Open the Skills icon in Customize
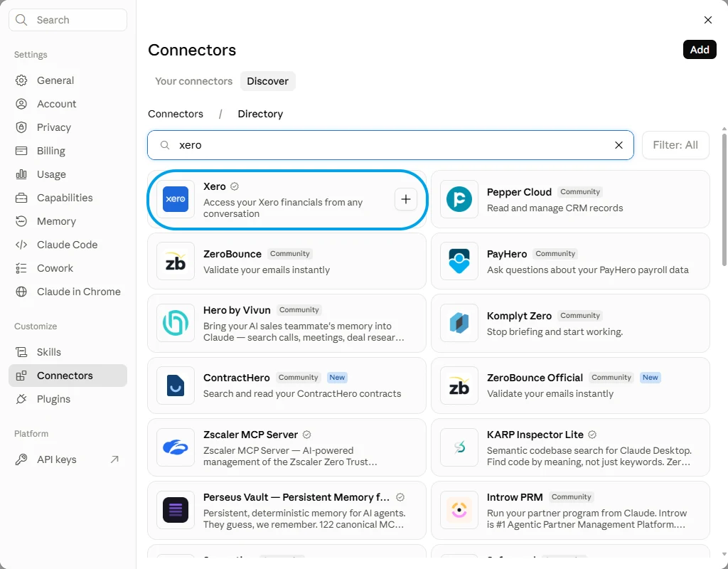 coord(21,352)
